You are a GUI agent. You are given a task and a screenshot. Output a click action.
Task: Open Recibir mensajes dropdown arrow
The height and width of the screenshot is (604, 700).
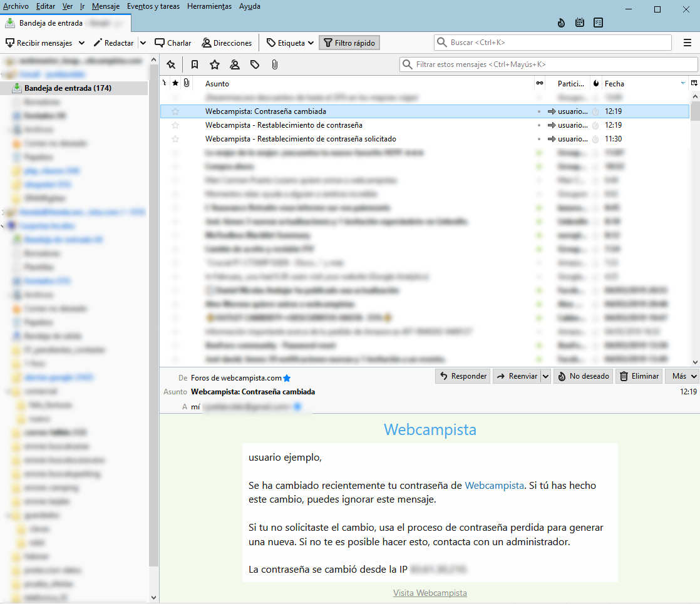81,43
